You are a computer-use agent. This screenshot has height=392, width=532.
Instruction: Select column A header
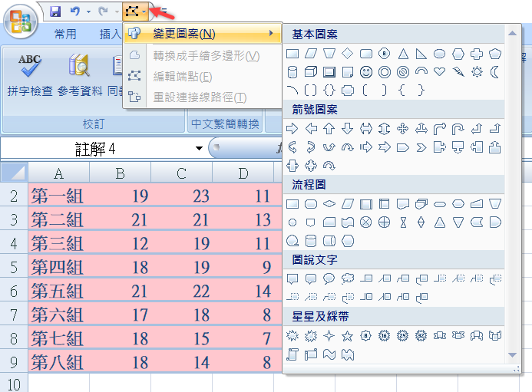(x=58, y=173)
